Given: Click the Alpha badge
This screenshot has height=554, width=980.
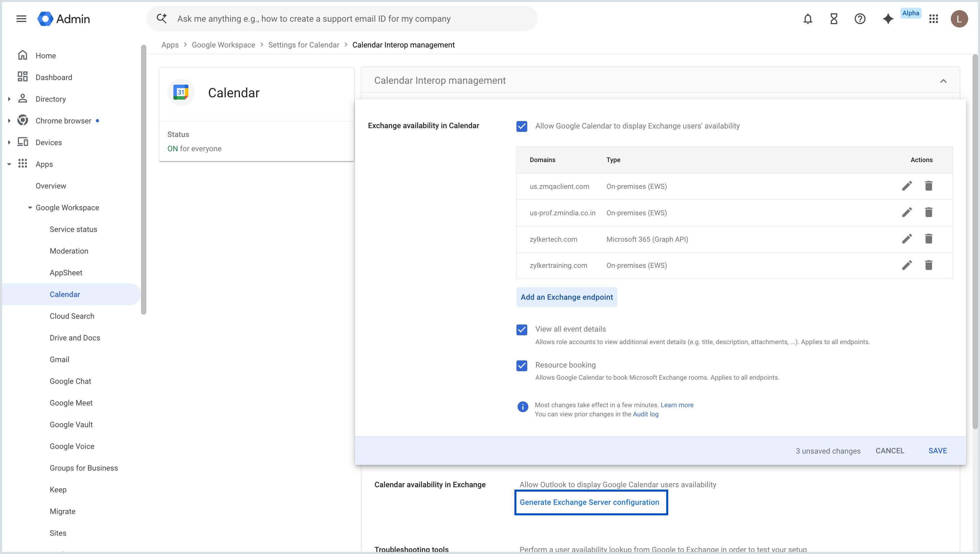Looking at the screenshot, I should [x=911, y=13].
